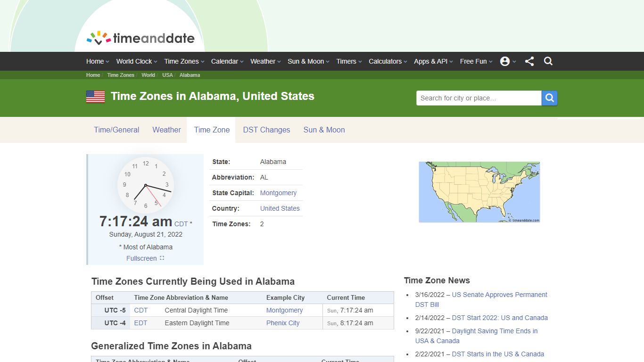Viewport: 644px width, 362px height.
Task: Click the CDT link beside clock time
Action: tap(181, 224)
